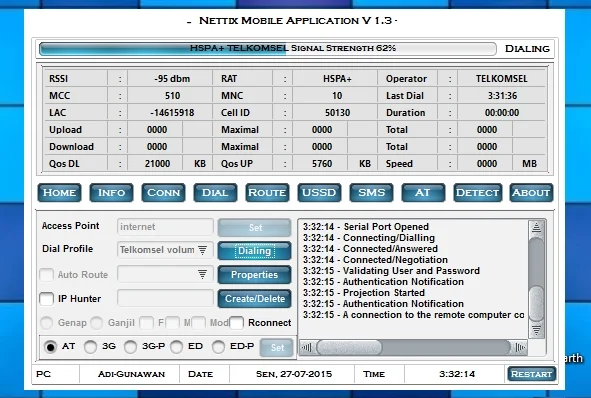The image size is (591, 398).
Task: Click the RSSI value -95 dbm
Action: pyautogui.click(x=172, y=79)
